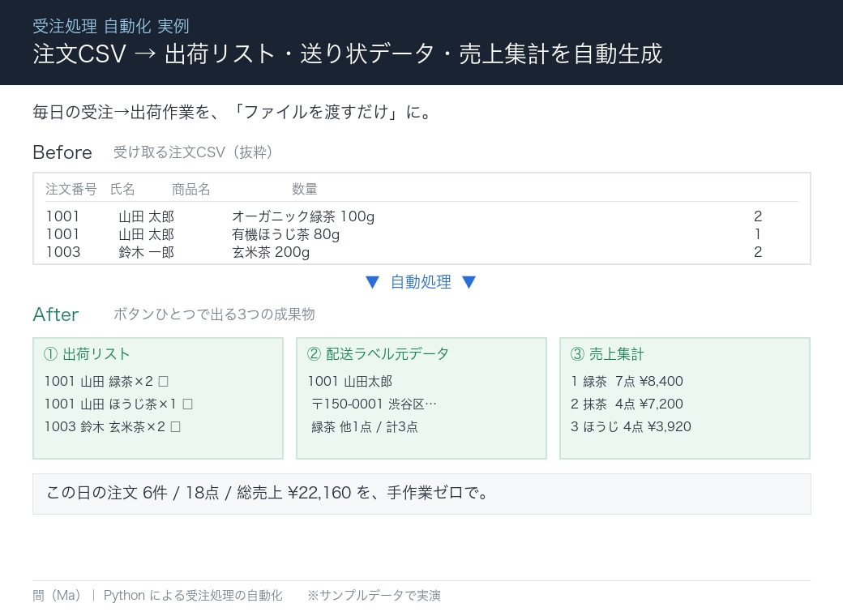Select the After heading
The height and width of the screenshot is (616, 843).
(56, 314)
